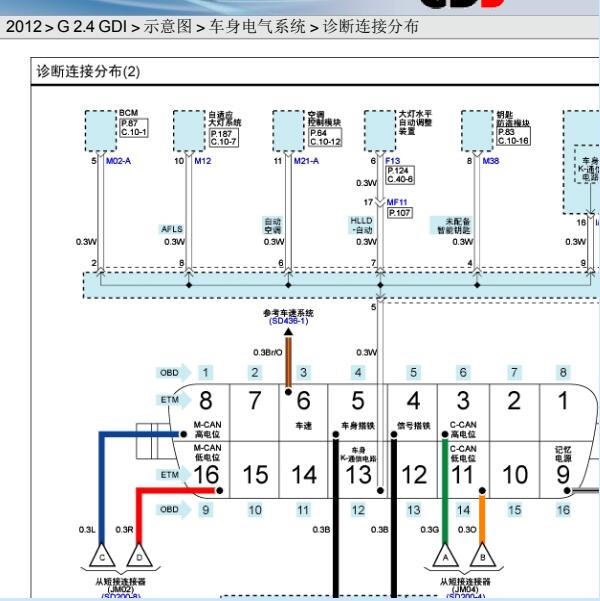The height and width of the screenshot is (601, 600).
Task: Click triangle connector A
Action: click(x=445, y=556)
